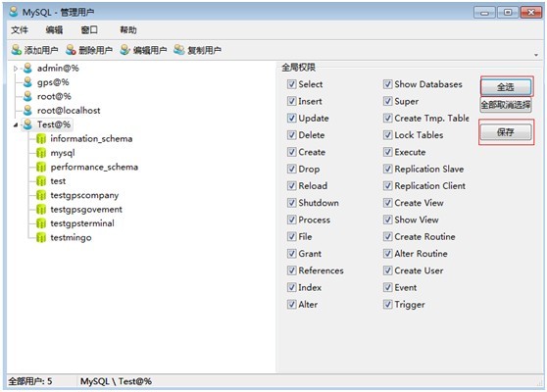
Task: Select the gps@% user icon
Action: (27, 82)
